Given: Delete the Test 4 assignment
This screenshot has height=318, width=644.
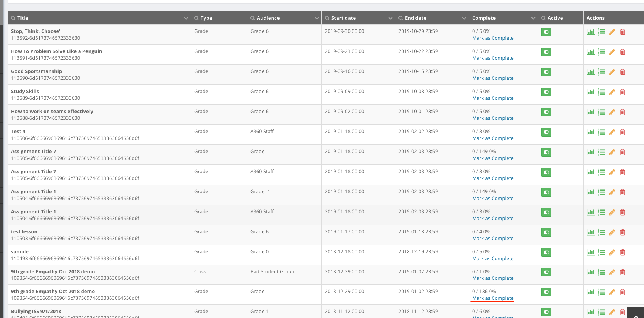Looking at the screenshot, I should [622, 132].
